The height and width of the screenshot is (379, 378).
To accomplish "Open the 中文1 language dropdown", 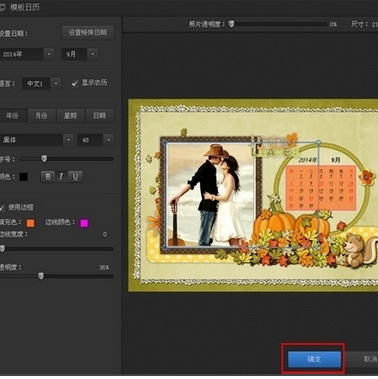I will 56,83.
